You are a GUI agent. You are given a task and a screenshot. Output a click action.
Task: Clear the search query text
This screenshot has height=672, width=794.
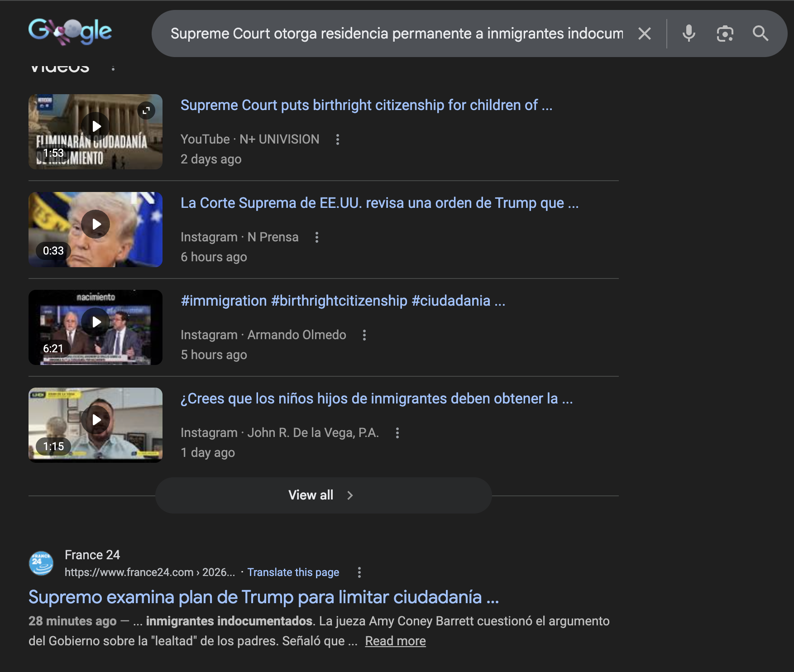644,34
